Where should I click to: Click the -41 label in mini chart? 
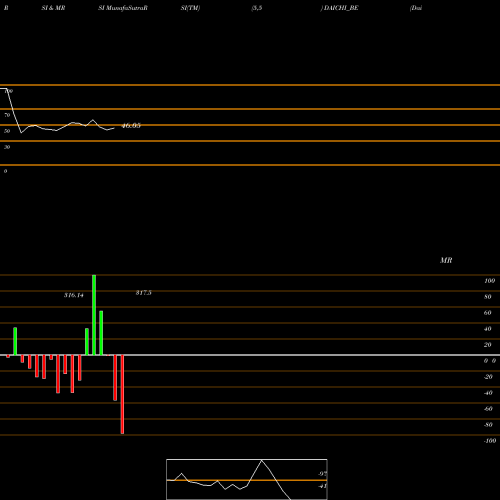322,486
